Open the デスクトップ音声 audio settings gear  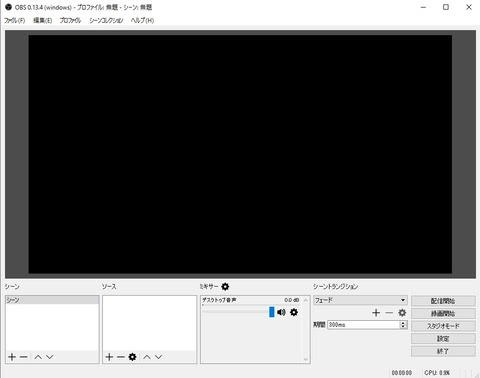click(x=294, y=312)
